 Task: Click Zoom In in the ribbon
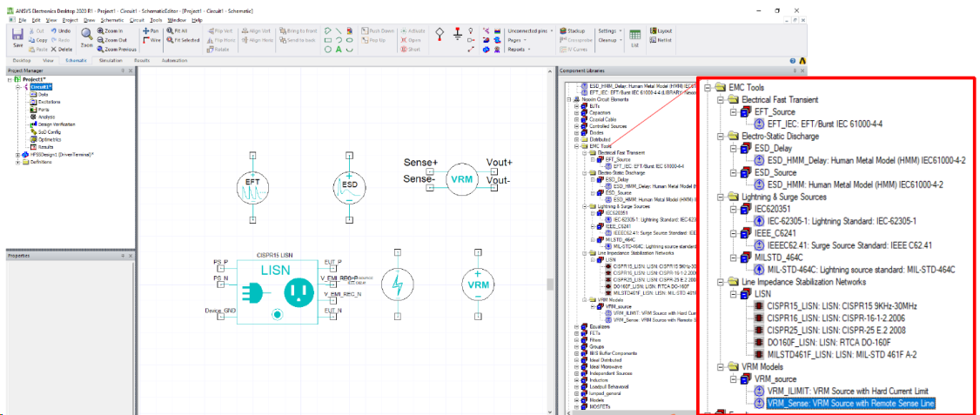point(111,30)
